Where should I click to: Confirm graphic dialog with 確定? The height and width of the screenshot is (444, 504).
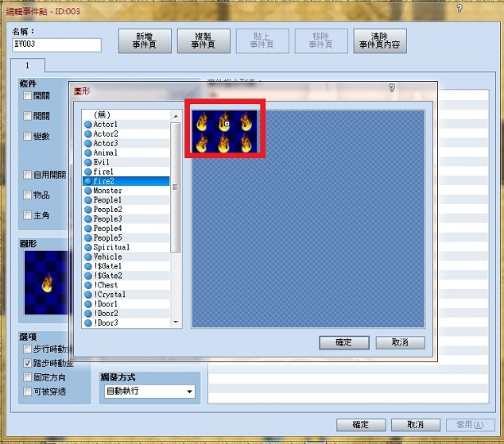point(344,342)
